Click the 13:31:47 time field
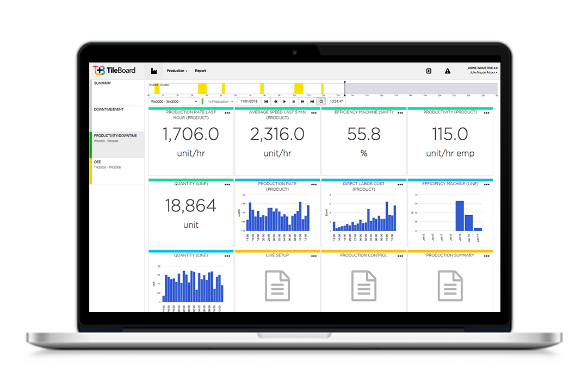Viewport: 588px width, 387px height. coord(336,102)
